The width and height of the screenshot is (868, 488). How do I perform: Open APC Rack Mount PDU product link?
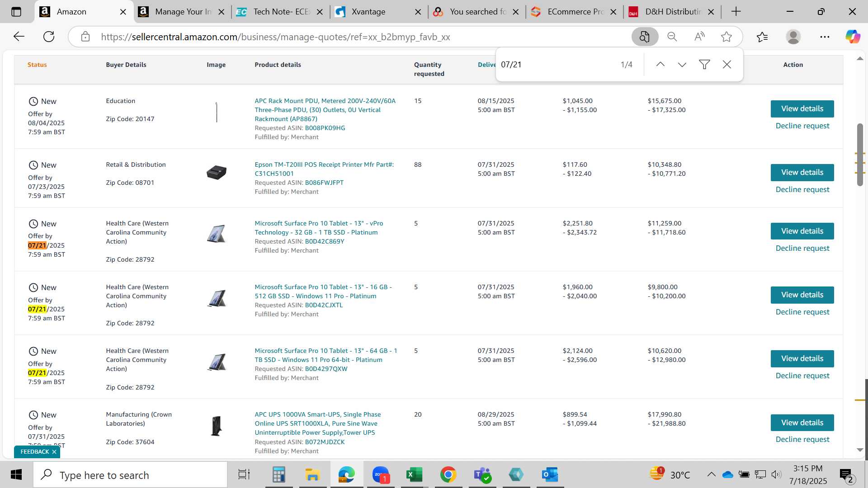pos(325,110)
